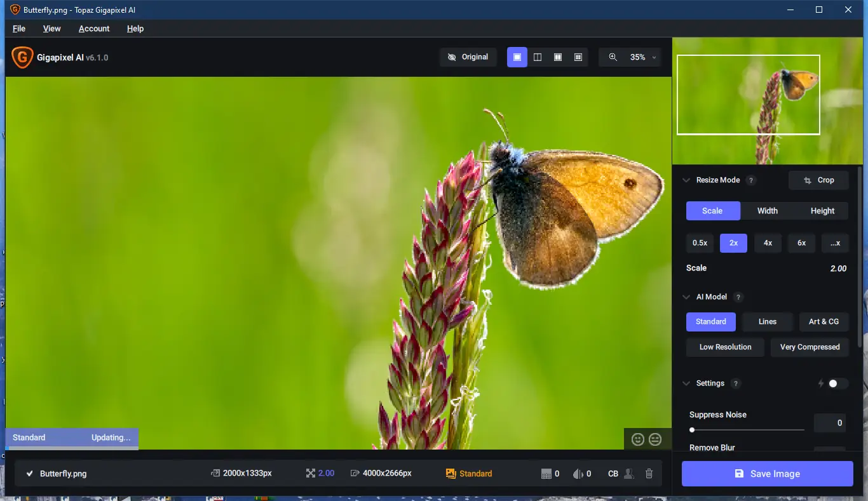Delete Butterfly.png using the trash icon
868x501 pixels.
(649, 474)
